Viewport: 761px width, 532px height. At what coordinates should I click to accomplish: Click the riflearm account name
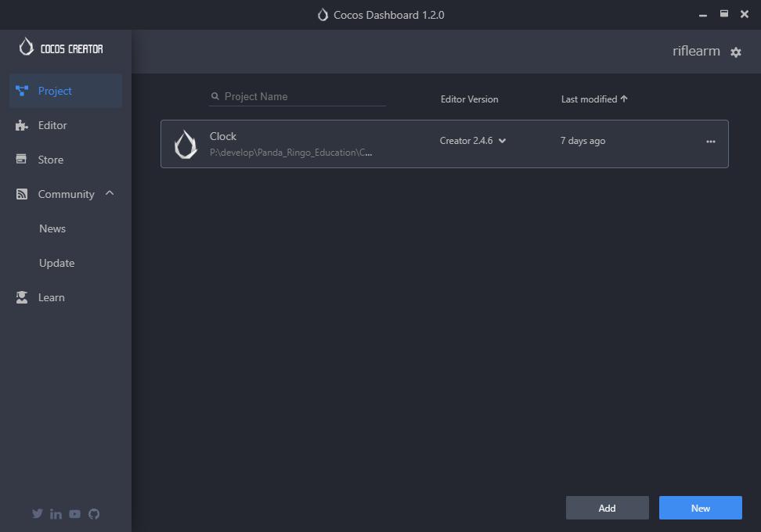696,51
